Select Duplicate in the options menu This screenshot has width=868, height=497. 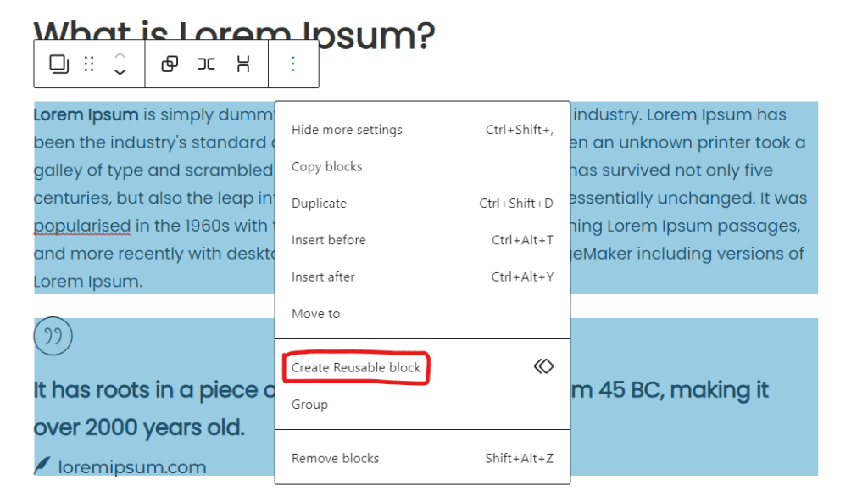pyautogui.click(x=422, y=204)
